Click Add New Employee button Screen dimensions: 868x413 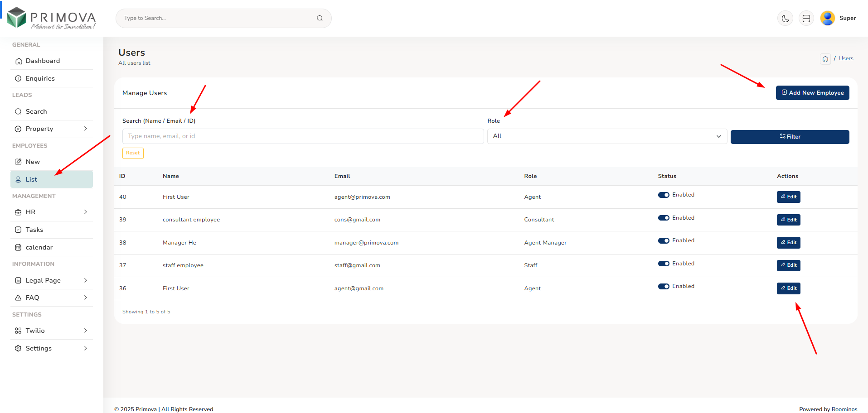812,93
